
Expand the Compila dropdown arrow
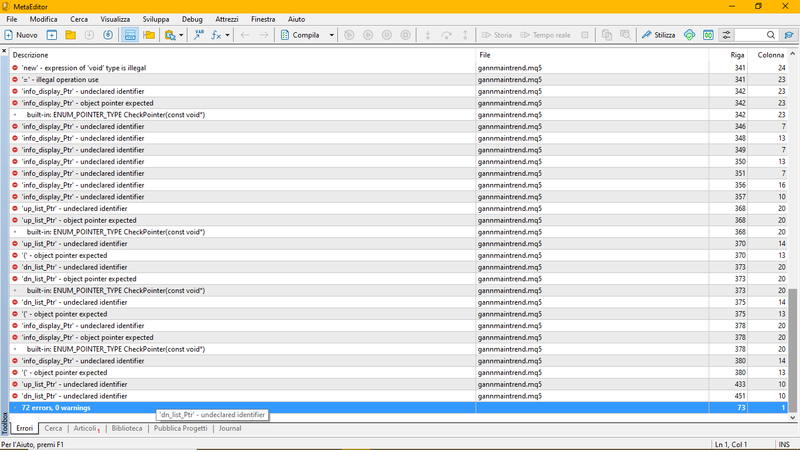coord(331,35)
